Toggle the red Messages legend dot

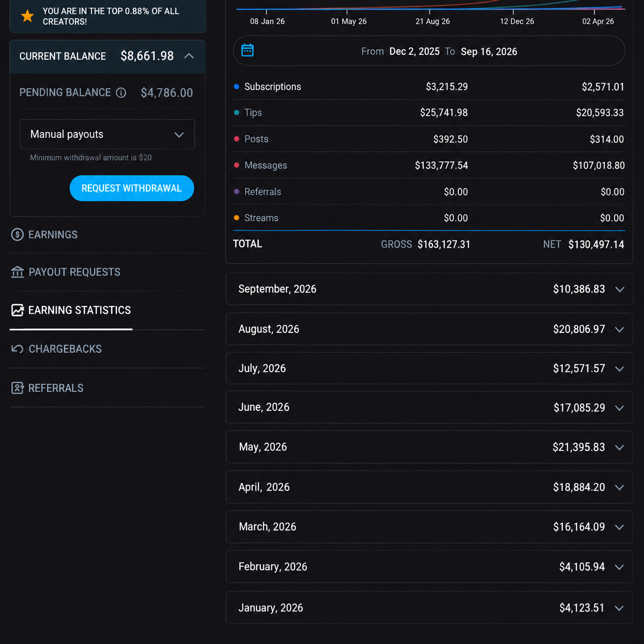pos(236,165)
